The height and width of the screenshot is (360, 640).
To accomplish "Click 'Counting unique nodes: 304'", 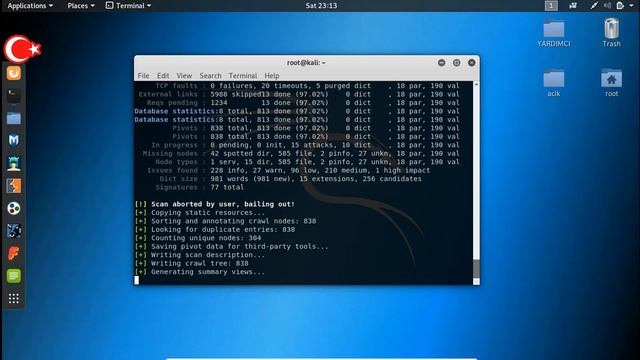I will click(198, 238).
